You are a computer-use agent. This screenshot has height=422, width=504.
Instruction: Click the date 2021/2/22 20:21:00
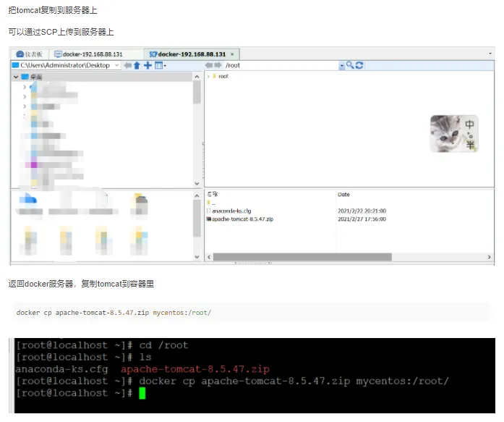pos(362,211)
